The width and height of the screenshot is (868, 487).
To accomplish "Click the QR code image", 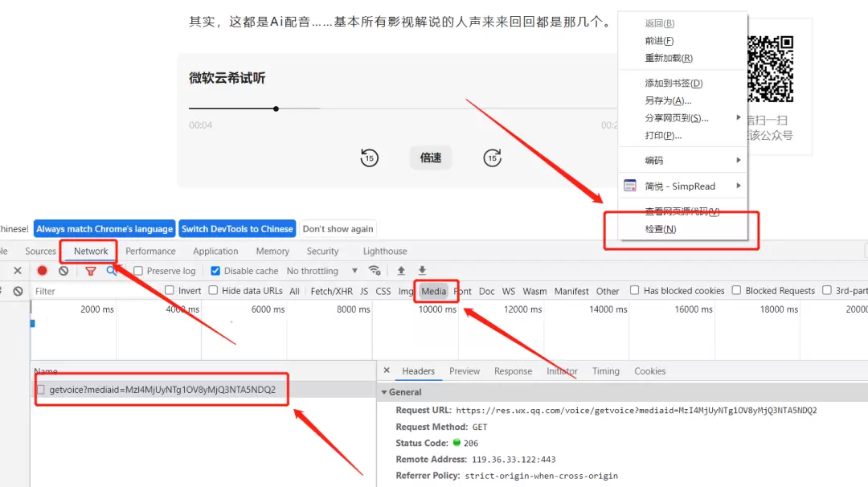I will (x=771, y=68).
